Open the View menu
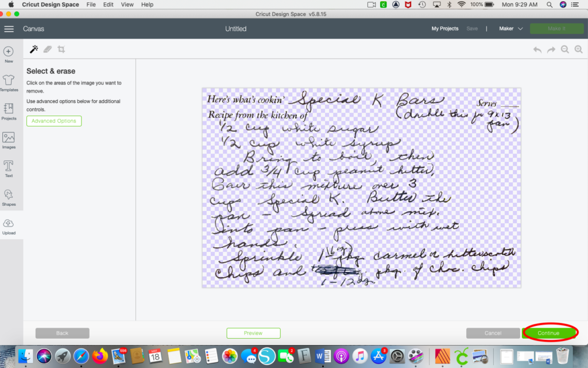This screenshot has width=588, height=368. [x=127, y=5]
